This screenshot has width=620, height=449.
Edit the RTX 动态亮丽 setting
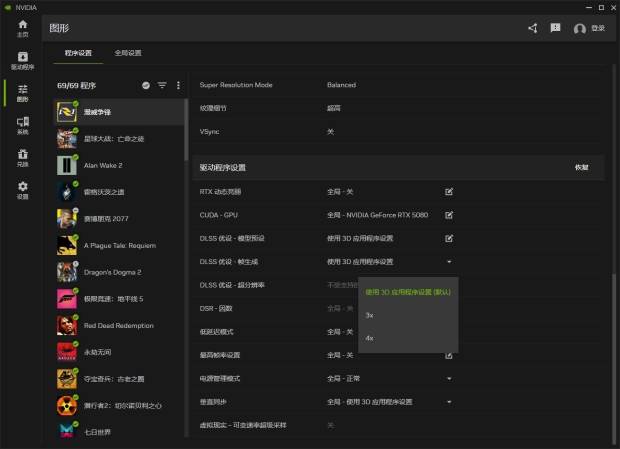449,192
